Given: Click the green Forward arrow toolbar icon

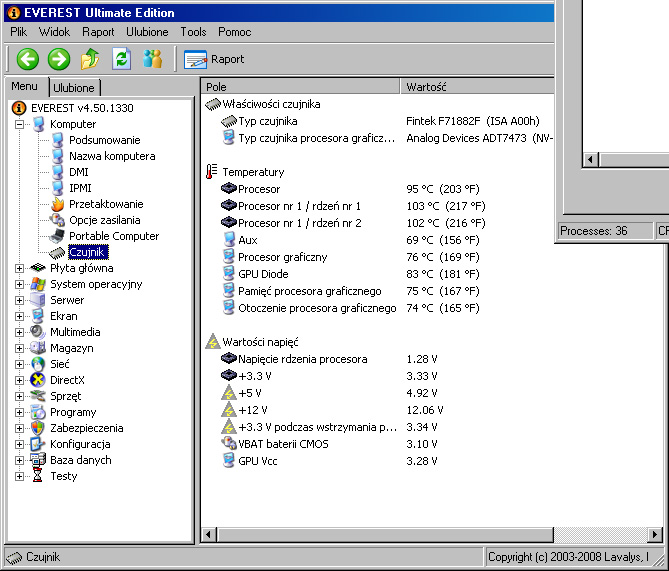Looking at the screenshot, I should pos(59,59).
